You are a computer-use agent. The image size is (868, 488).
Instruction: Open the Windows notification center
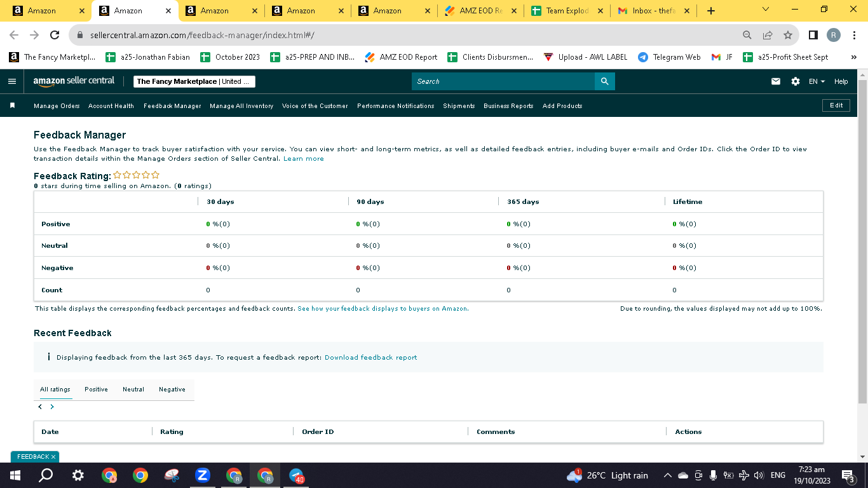click(x=848, y=475)
